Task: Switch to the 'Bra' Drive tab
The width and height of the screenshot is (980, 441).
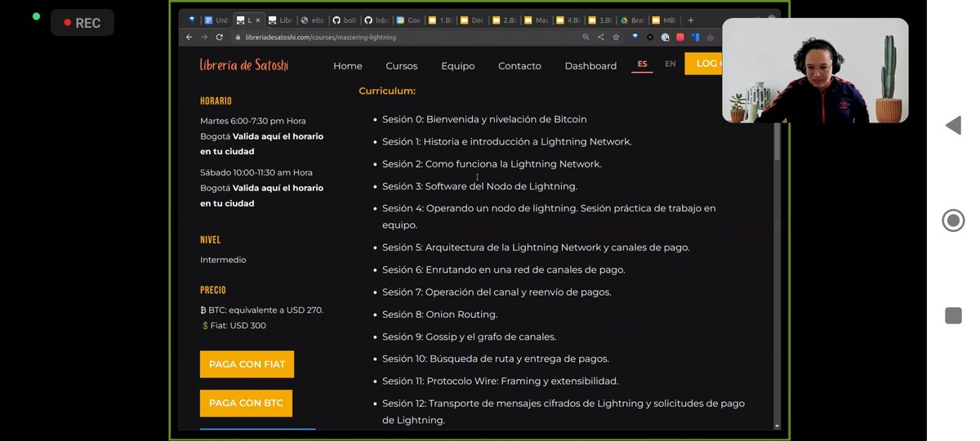Action: (x=633, y=20)
